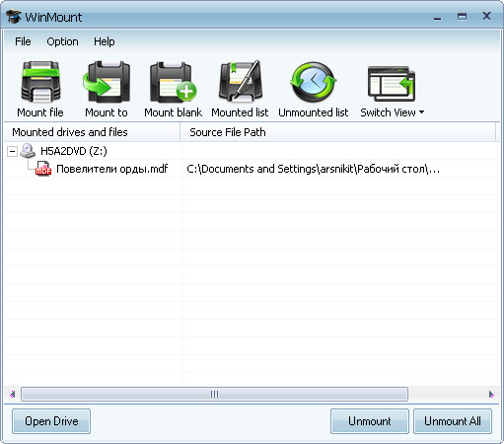Click the Source File Path column header

point(338,132)
